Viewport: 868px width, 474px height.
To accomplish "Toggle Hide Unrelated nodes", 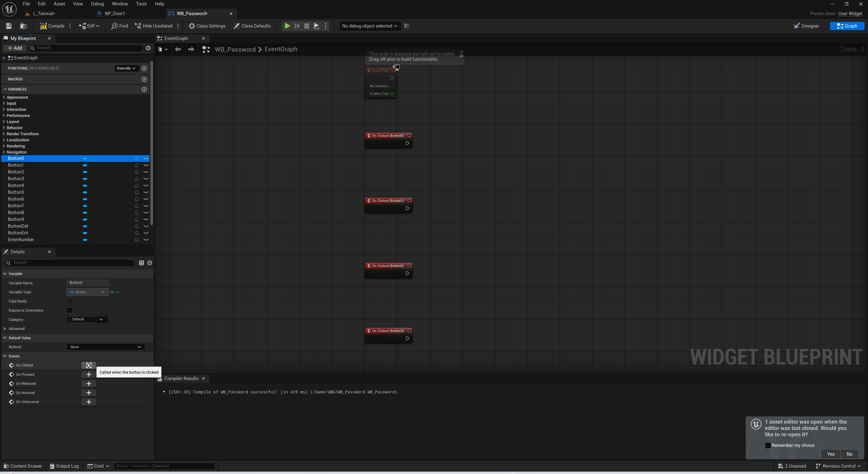I will 154,26.
